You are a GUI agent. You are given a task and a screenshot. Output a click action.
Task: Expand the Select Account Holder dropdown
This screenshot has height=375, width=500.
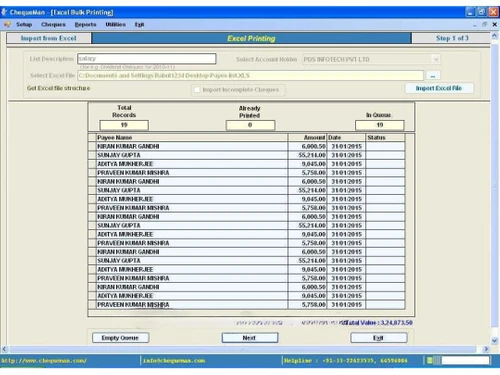pyautogui.click(x=436, y=59)
